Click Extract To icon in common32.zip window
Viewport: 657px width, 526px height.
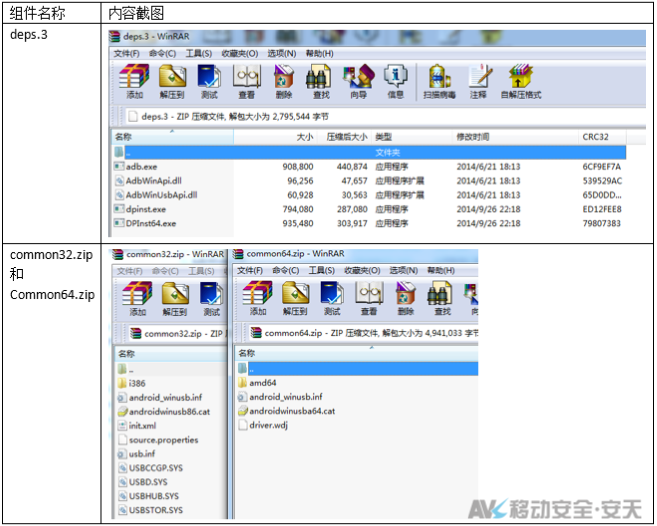pos(175,298)
